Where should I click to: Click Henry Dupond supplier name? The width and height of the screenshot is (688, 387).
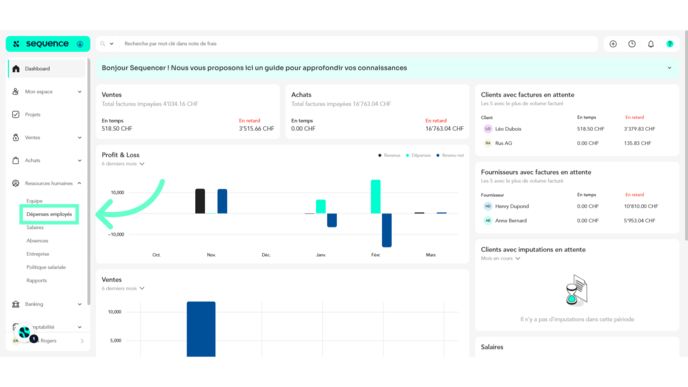(x=512, y=206)
